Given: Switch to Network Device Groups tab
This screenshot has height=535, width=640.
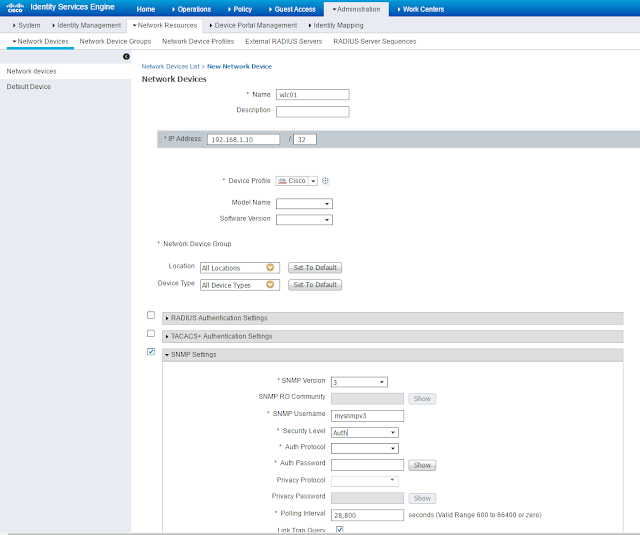Looking at the screenshot, I should tap(115, 41).
